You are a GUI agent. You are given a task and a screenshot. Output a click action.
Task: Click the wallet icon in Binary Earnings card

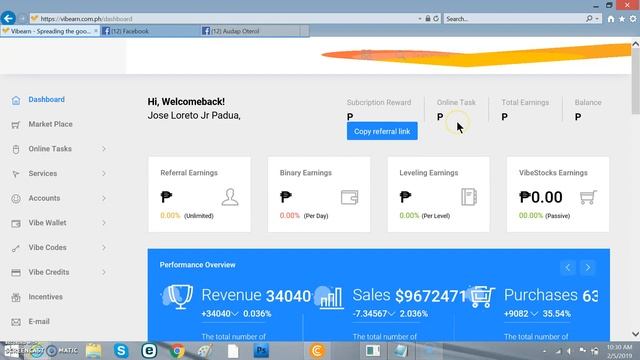(x=349, y=197)
